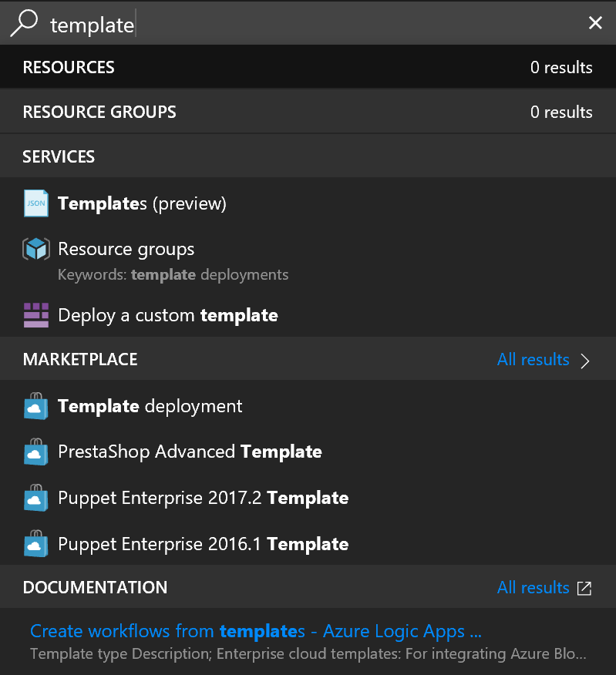Image resolution: width=616 pixels, height=675 pixels.
Task: Click the external link icon beside Documentation results
Action: pyautogui.click(x=584, y=587)
